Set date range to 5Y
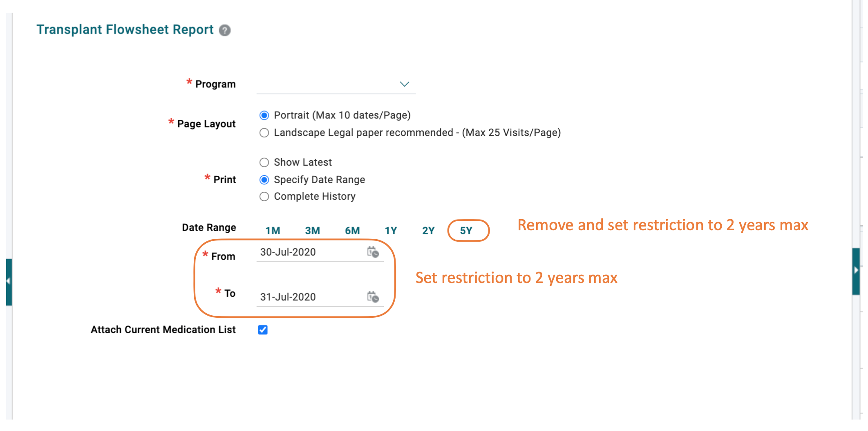The height and width of the screenshot is (431, 868). [x=466, y=231]
